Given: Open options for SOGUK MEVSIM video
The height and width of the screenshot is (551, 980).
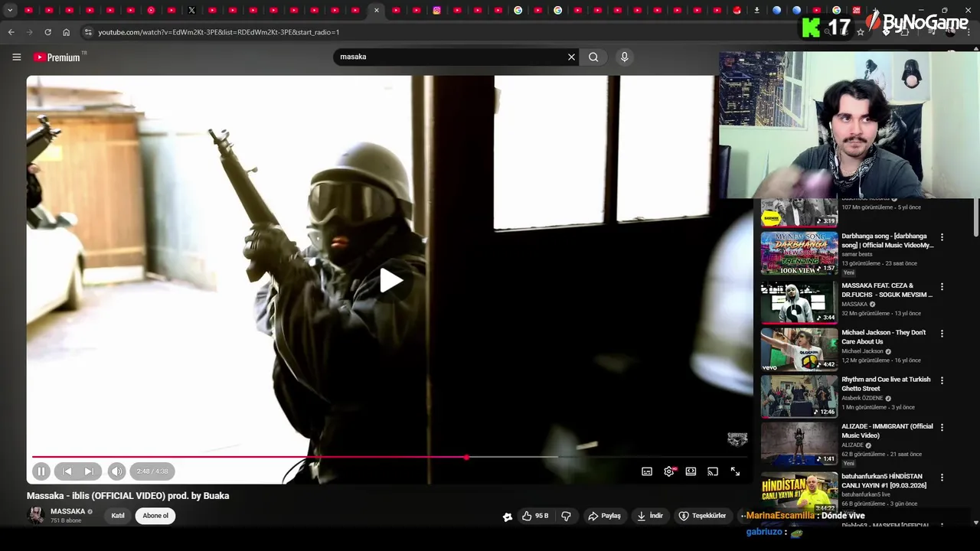Looking at the screenshot, I should pos(942,286).
